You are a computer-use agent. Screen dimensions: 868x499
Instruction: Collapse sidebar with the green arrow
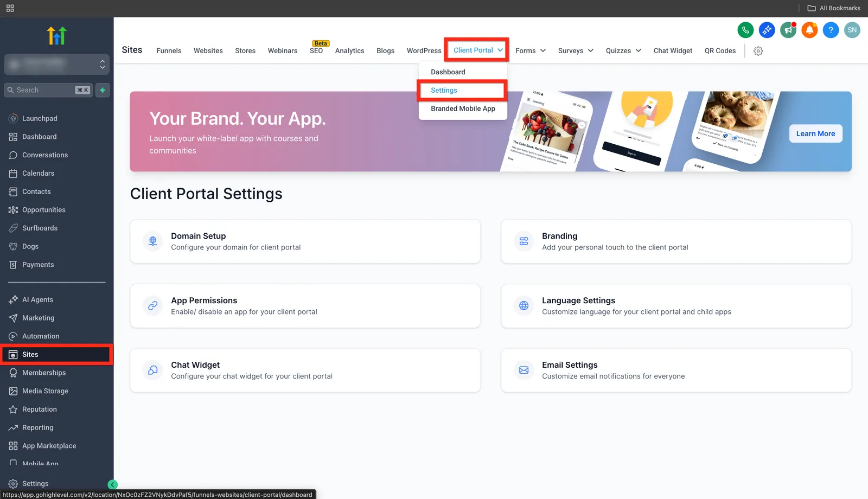click(113, 485)
